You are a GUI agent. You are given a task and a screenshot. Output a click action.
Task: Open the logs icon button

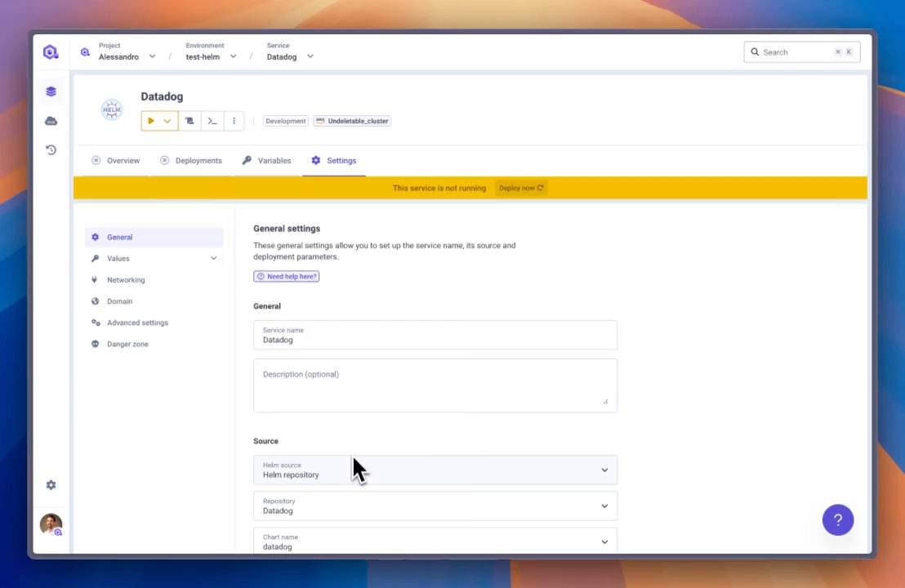pos(189,121)
